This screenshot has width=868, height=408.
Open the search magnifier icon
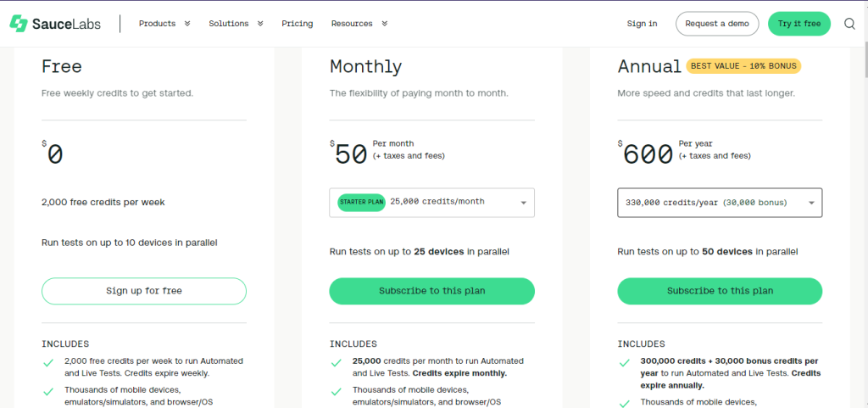(849, 24)
